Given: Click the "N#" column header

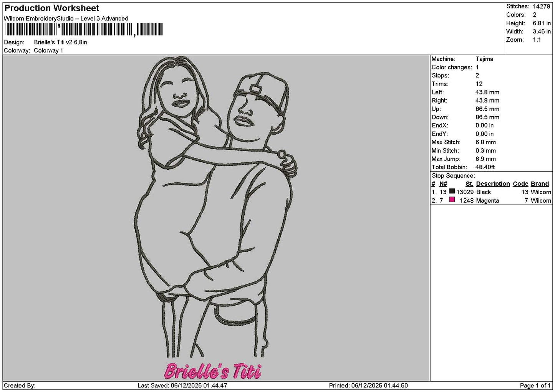Looking at the screenshot, I should coord(443,184).
